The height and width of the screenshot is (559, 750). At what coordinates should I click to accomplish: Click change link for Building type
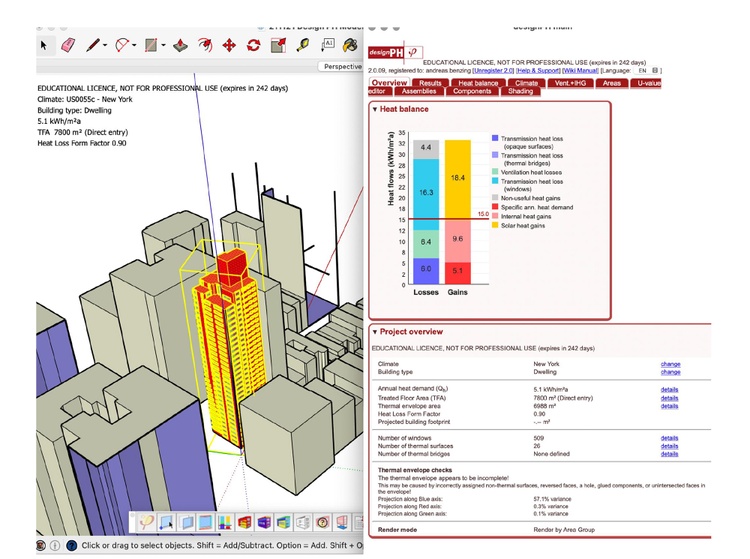[x=670, y=372]
